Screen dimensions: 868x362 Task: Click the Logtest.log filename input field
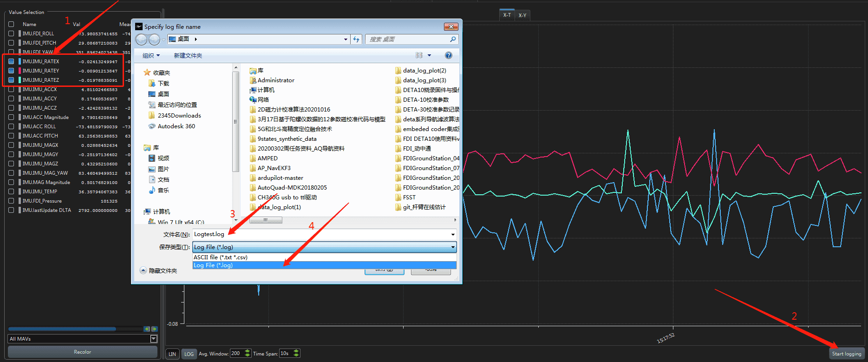(320, 234)
